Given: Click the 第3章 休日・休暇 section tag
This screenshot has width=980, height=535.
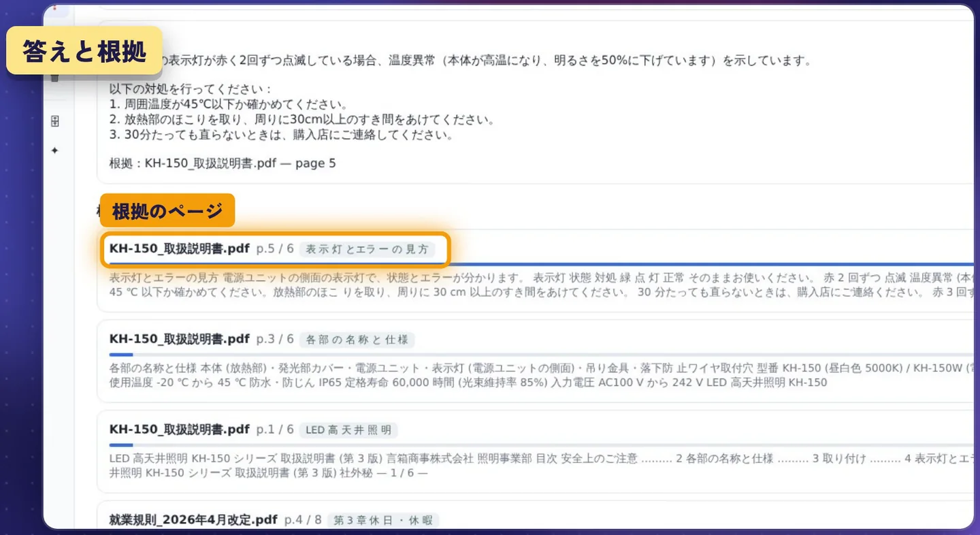Looking at the screenshot, I should tap(383, 520).
